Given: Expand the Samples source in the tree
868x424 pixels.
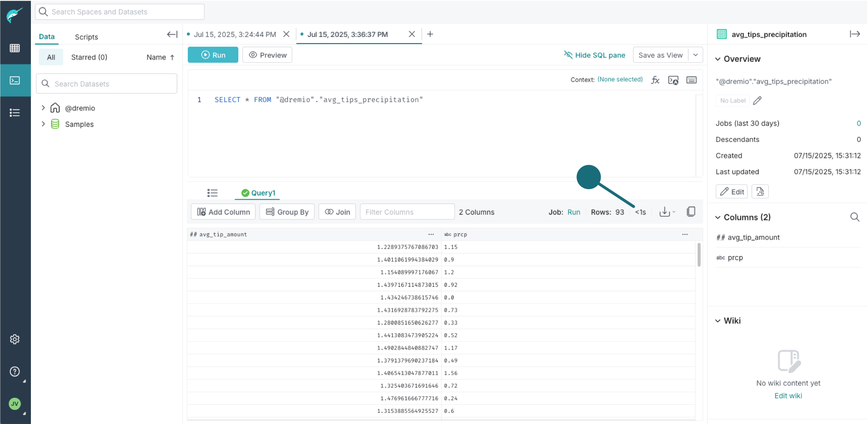Looking at the screenshot, I should (43, 124).
